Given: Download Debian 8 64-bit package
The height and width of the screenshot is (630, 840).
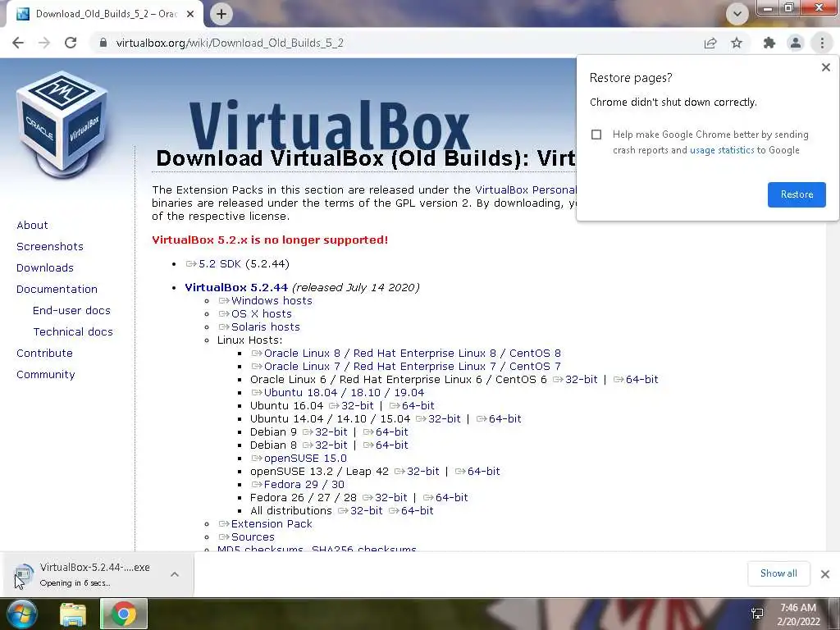Looking at the screenshot, I should [x=386, y=445].
